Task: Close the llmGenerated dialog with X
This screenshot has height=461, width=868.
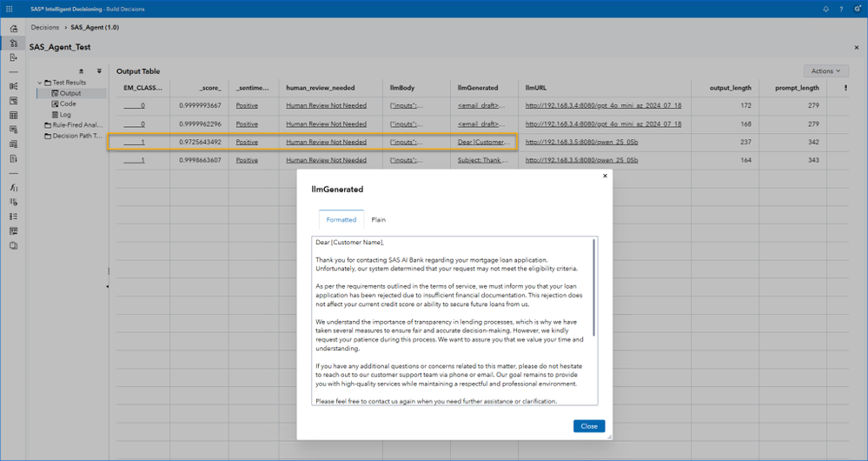Action: point(605,176)
